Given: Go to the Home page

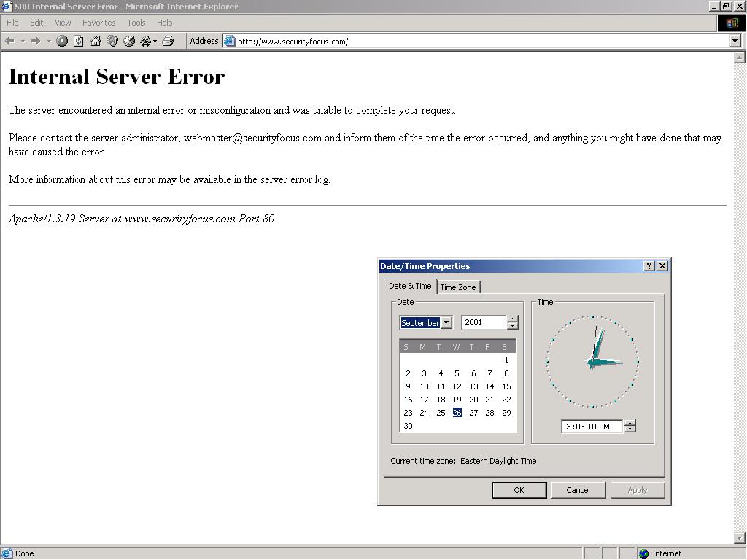Looking at the screenshot, I should (x=96, y=41).
